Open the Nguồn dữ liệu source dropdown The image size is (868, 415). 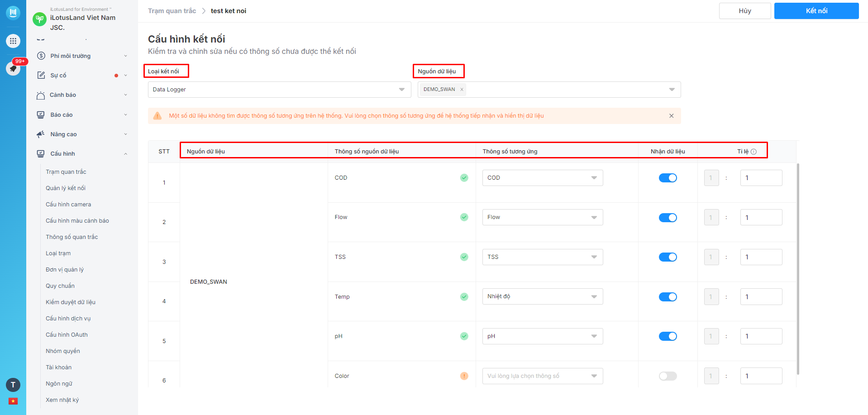point(549,90)
